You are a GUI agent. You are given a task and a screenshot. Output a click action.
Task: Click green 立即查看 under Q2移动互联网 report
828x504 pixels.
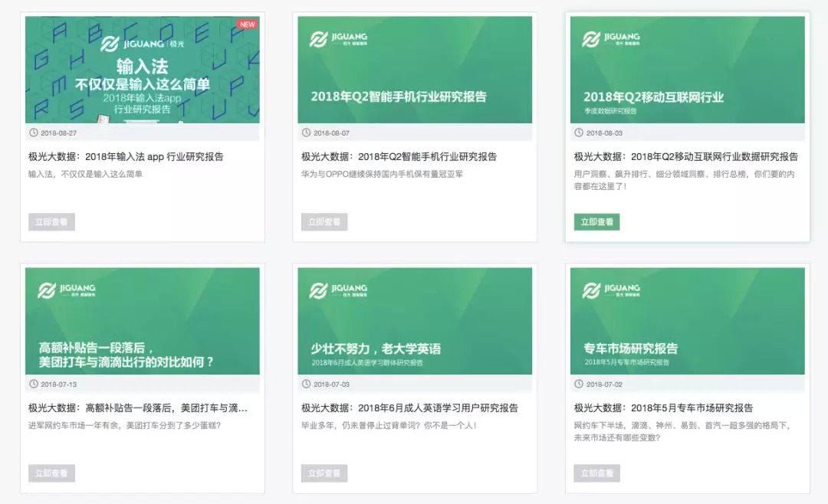[x=596, y=222]
